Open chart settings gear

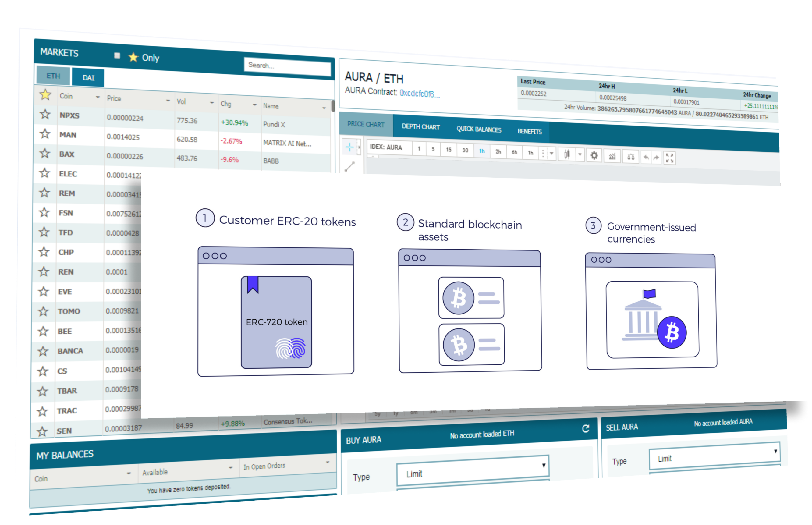pyautogui.click(x=594, y=156)
